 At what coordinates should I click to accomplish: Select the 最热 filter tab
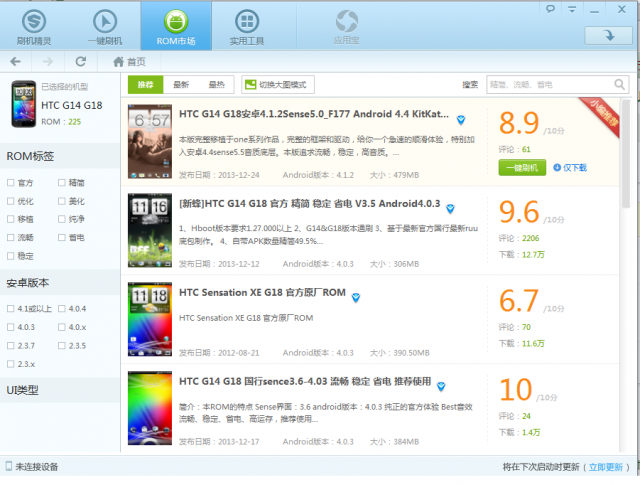point(216,85)
